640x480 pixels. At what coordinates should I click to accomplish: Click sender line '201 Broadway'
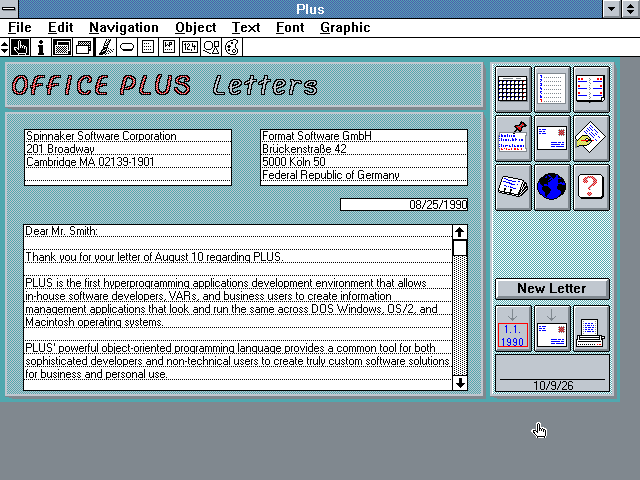60,149
